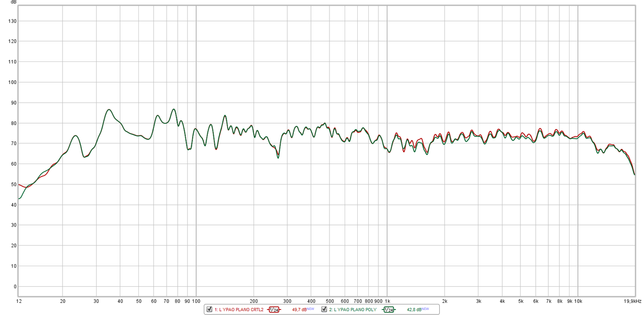Viewport: 644px width, 315px height.
Task: Click the 5k frequency axis label
Action: tap(521, 301)
